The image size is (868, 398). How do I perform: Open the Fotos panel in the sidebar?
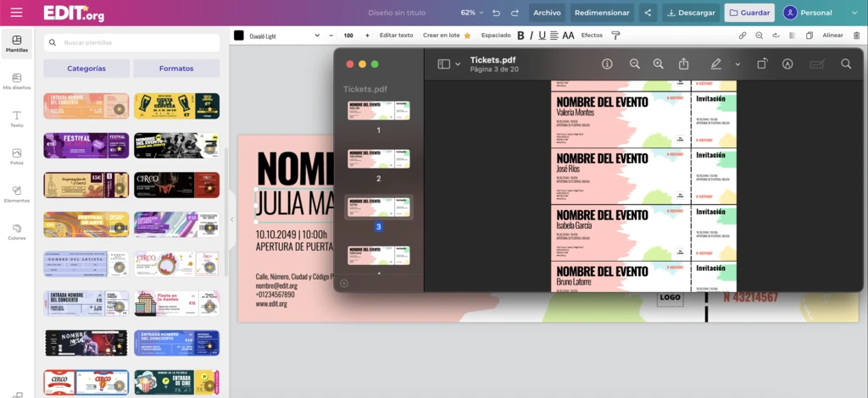click(16, 156)
